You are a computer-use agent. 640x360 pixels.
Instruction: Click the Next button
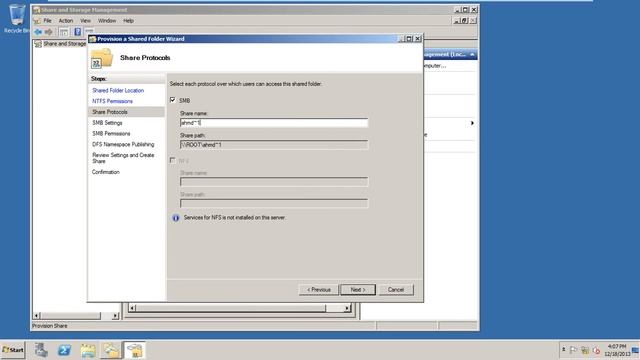tap(358, 289)
